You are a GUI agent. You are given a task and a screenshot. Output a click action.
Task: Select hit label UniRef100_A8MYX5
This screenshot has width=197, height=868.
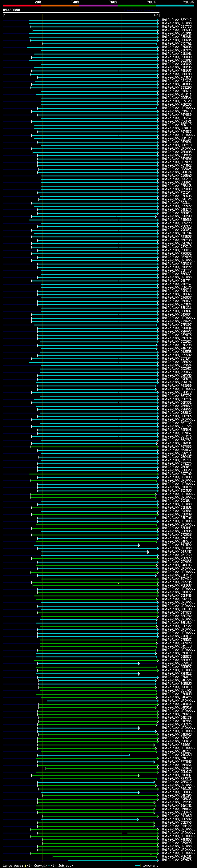point(177,416)
